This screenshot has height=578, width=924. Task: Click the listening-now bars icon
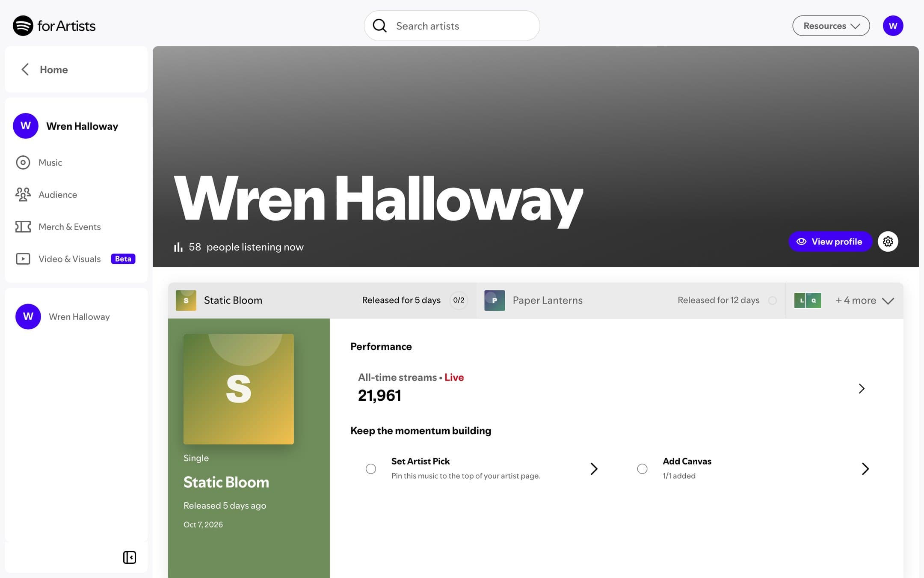click(178, 247)
